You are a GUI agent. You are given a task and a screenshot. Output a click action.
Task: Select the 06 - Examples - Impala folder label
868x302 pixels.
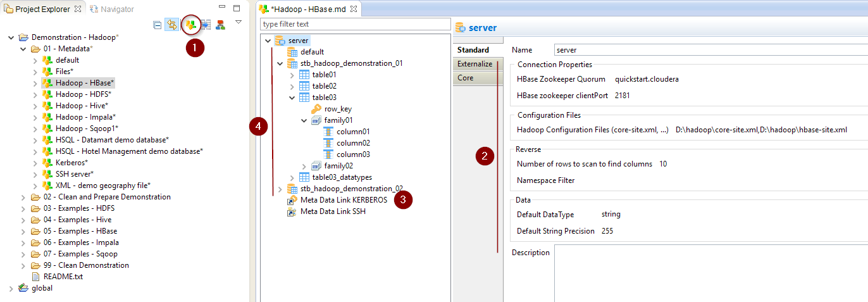click(x=81, y=242)
